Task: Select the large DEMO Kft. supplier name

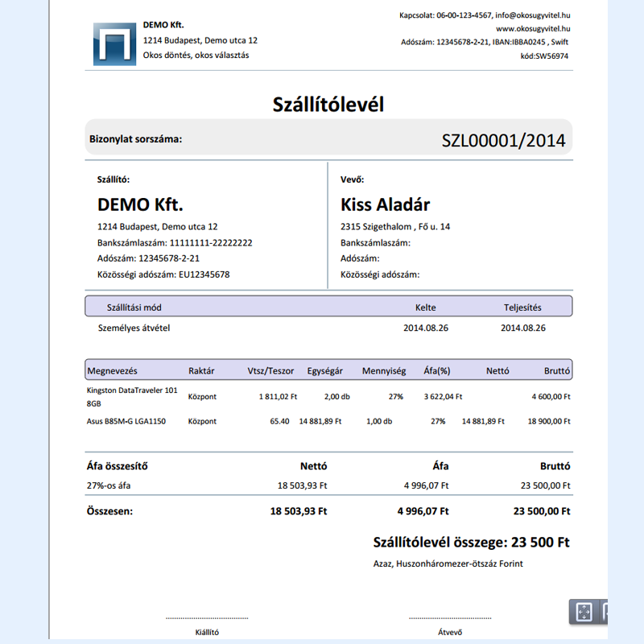Action: tap(140, 204)
